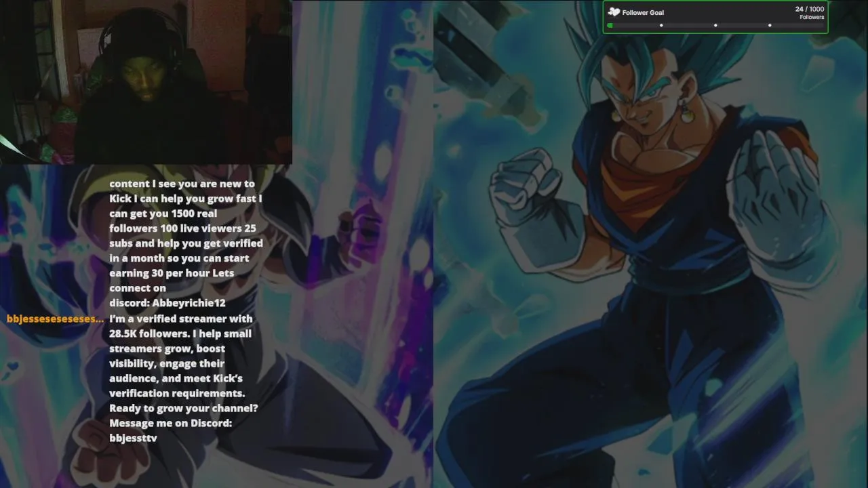
Task: Click the 'earning 30 per hour Lets' line
Action: tap(172, 273)
